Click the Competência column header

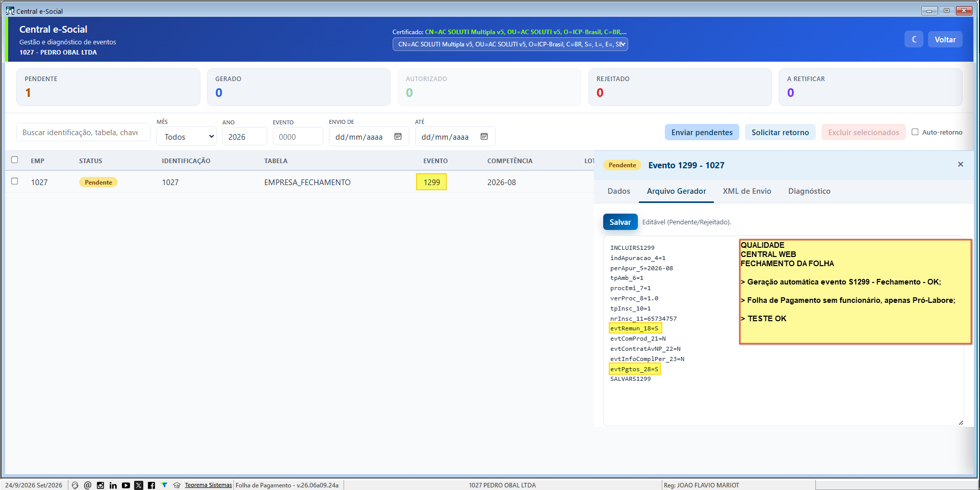[510, 161]
